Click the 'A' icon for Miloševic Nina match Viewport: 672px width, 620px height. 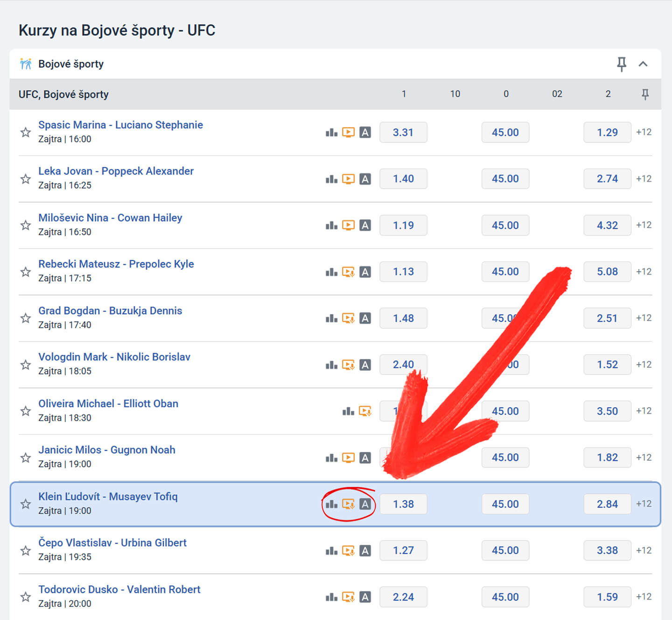pyautogui.click(x=365, y=225)
